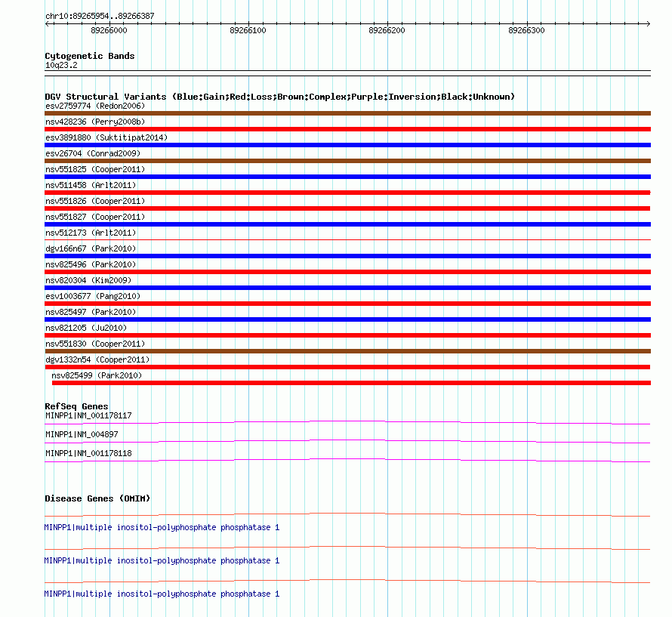Click the 89266100 ruler position label
672x617 pixels.
pos(248,30)
